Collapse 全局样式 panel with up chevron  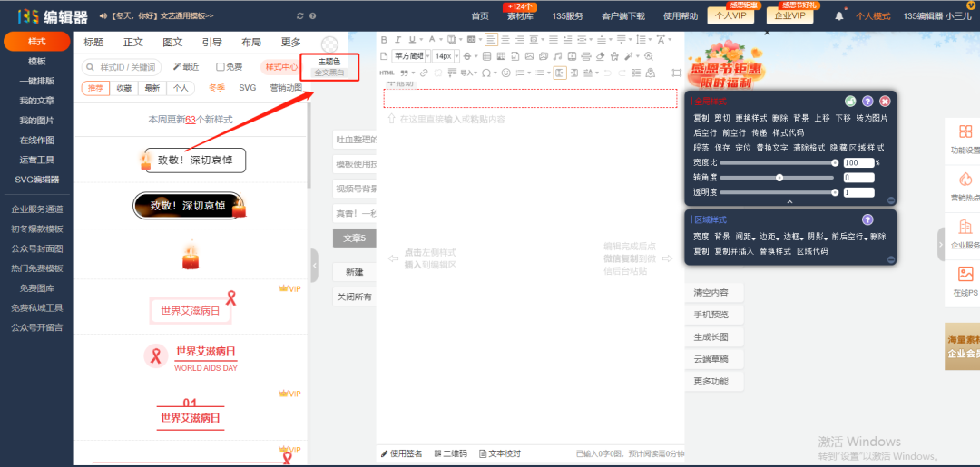(789, 201)
